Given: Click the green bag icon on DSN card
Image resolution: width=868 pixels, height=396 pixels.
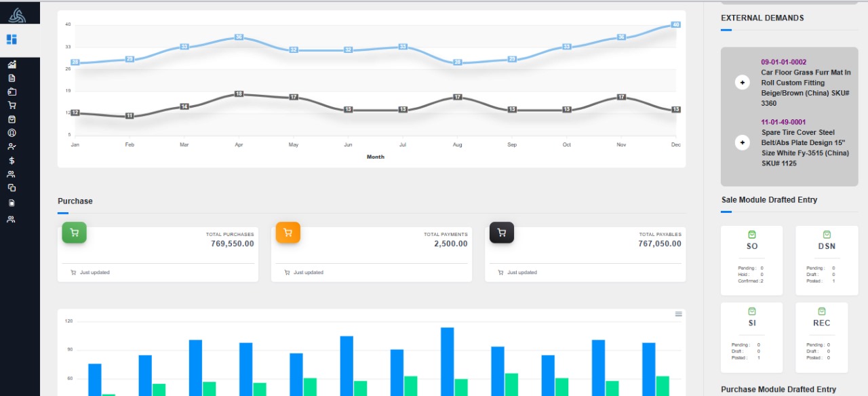Looking at the screenshot, I should click(827, 235).
